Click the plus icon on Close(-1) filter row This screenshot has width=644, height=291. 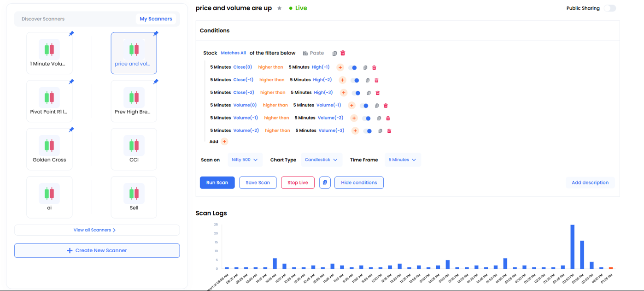[x=342, y=80]
